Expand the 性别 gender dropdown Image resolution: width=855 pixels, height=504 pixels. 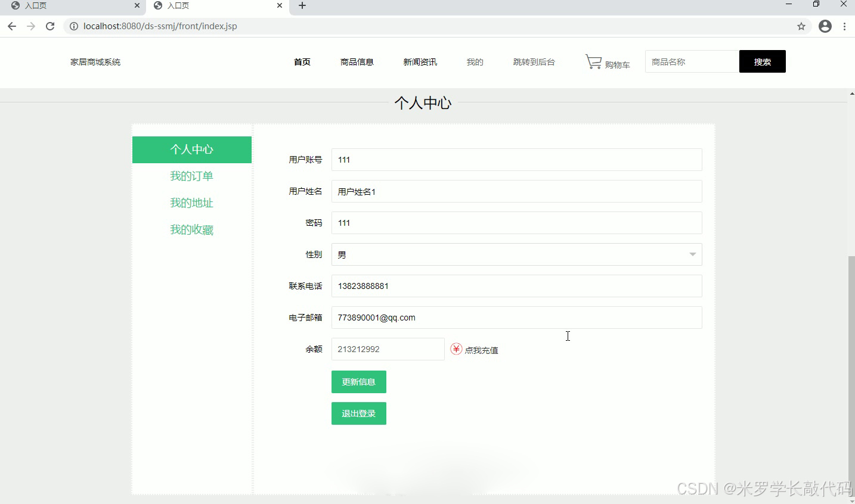[x=692, y=254]
